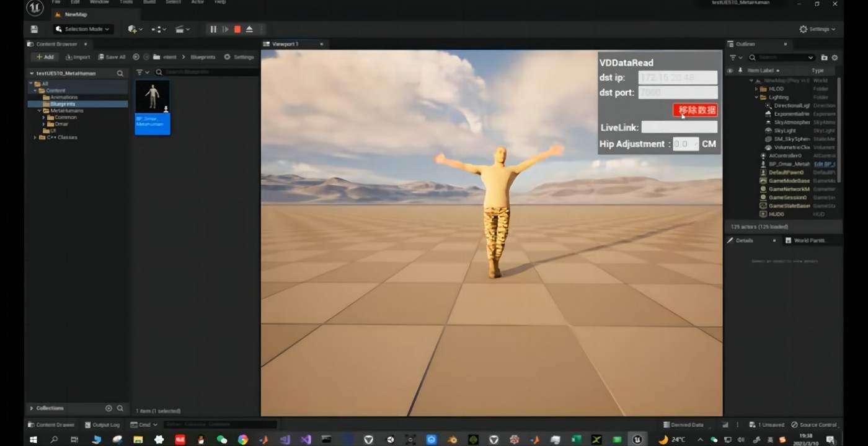This screenshot has width=868, height=446.
Task: Add a new collection with plus icon
Action: point(108,408)
